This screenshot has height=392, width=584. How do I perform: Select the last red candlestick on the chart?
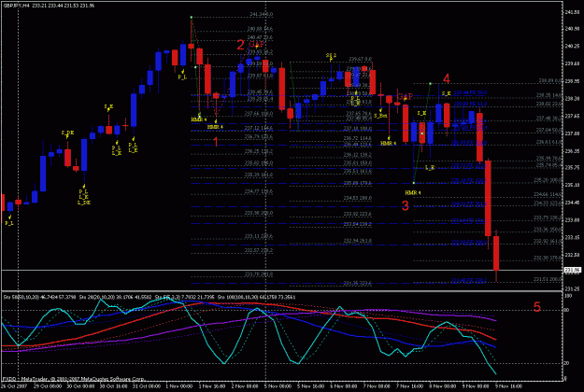click(x=496, y=253)
